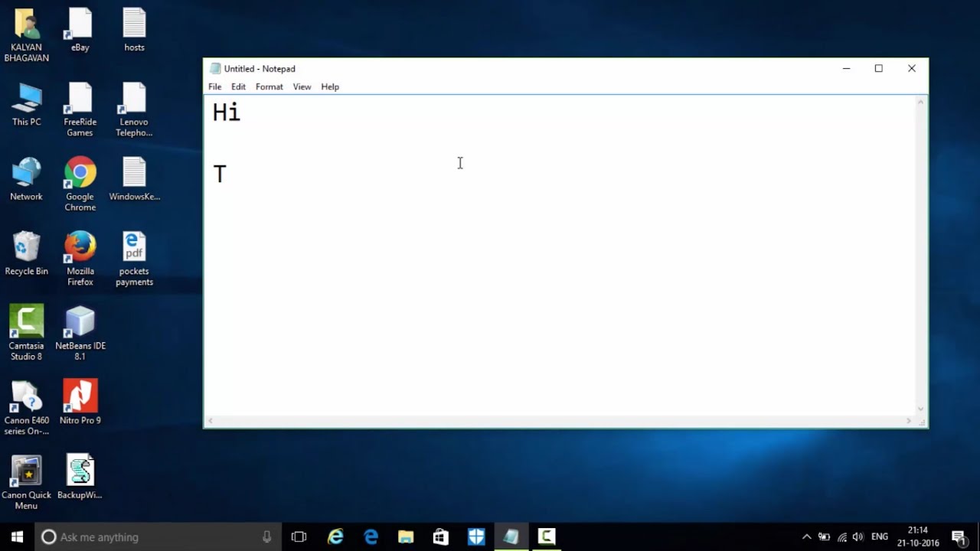Screen dimensions: 980x551
Task: Select the Nitro Pro 9 shortcut
Action: pos(80,403)
